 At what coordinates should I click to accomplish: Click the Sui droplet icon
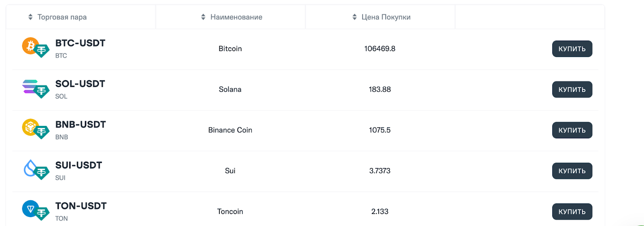pos(30,168)
